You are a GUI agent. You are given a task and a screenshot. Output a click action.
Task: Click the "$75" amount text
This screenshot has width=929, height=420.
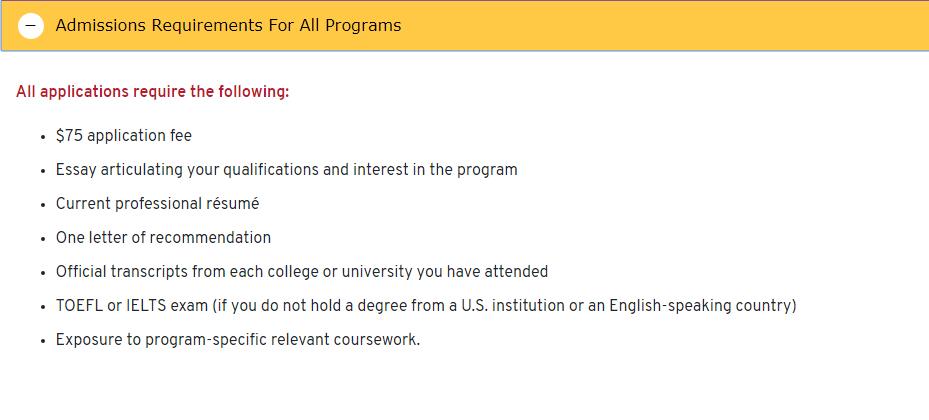[69, 136]
